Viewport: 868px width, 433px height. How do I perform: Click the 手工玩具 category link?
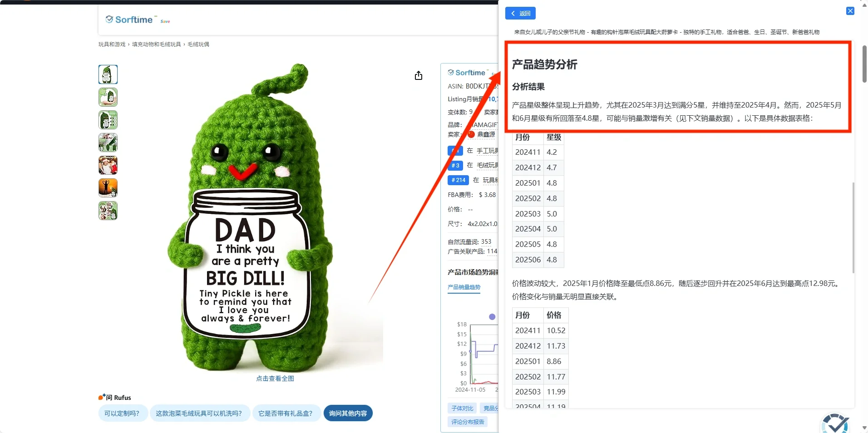[487, 151]
